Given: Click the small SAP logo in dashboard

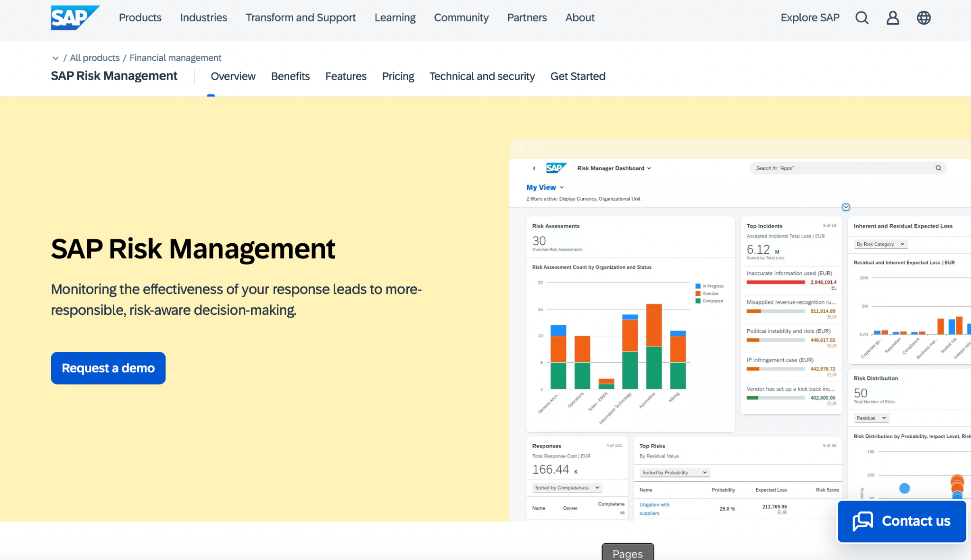Looking at the screenshot, I should (x=556, y=168).
